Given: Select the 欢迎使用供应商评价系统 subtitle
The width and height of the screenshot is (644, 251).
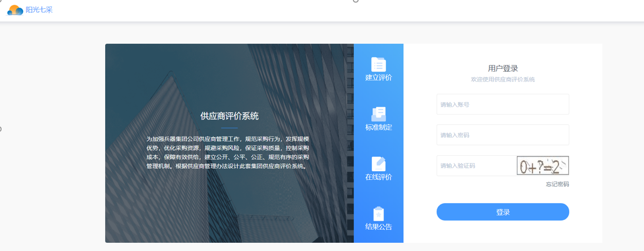Looking at the screenshot, I should point(503,79).
